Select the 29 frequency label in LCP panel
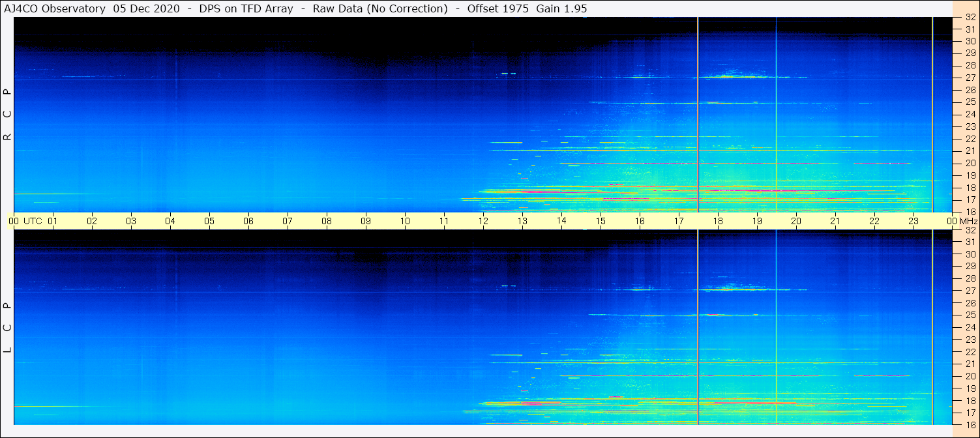This screenshot has height=438, width=980. [x=970, y=267]
